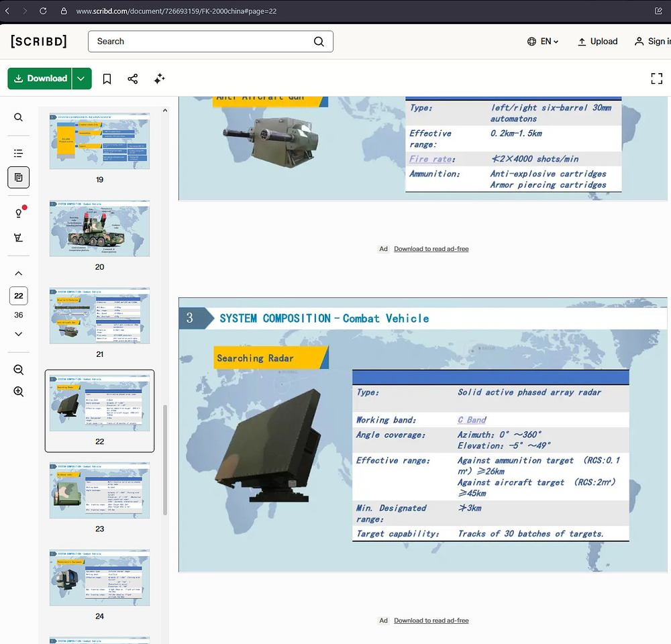Screen dimensions: 671x644
Task: Click the Sign in button
Action: pyautogui.click(x=652, y=42)
